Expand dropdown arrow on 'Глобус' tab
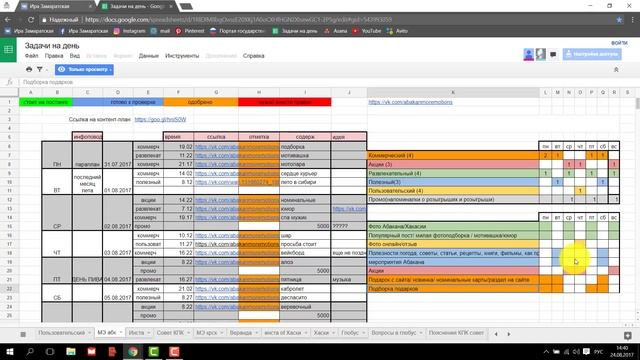 click(363, 333)
